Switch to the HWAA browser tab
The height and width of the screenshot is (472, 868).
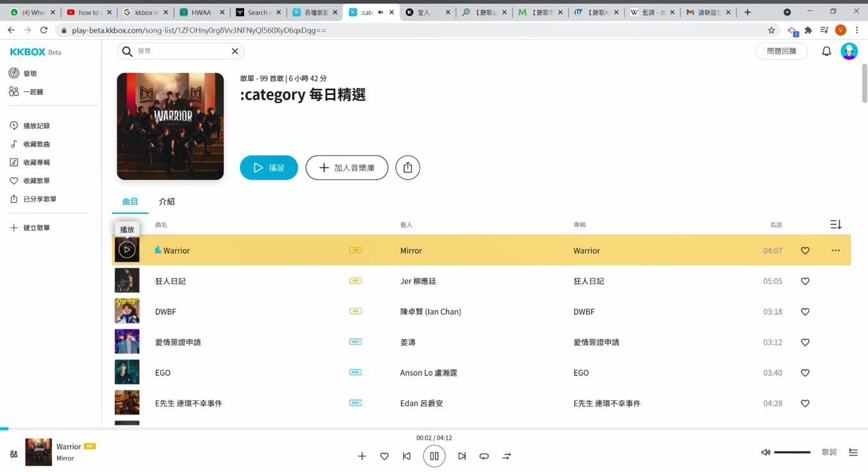[201, 12]
